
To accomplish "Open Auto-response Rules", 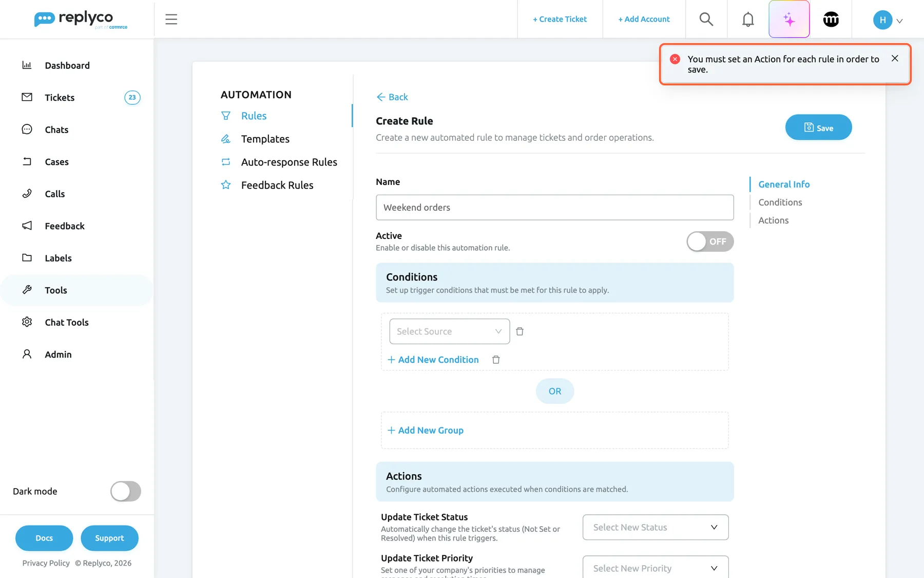I will coord(289,162).
